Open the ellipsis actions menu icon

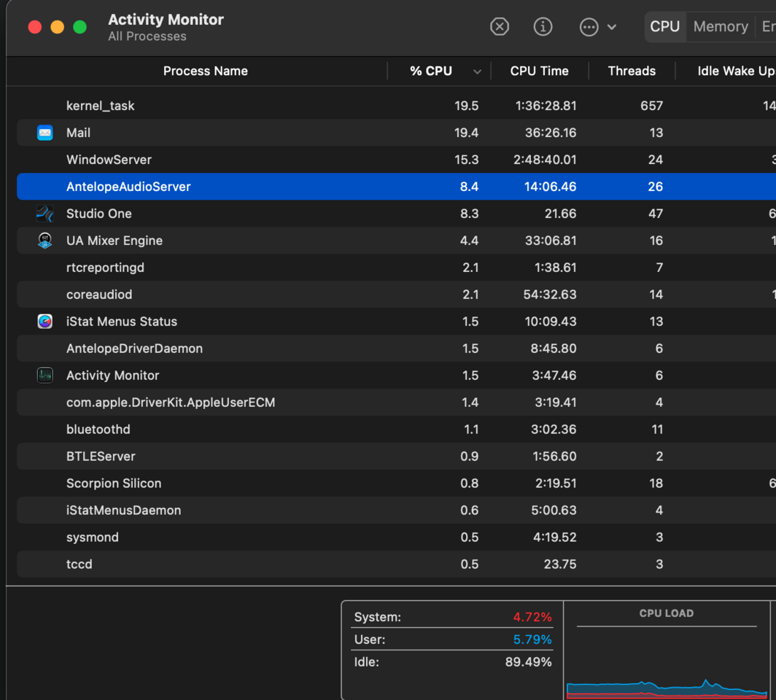click(x=589, y=27)
